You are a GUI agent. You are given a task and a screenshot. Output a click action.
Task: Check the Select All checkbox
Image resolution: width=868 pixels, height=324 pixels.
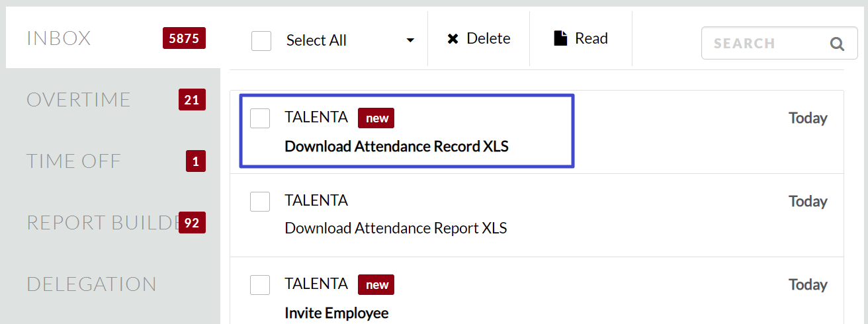[x=261, y=41]
